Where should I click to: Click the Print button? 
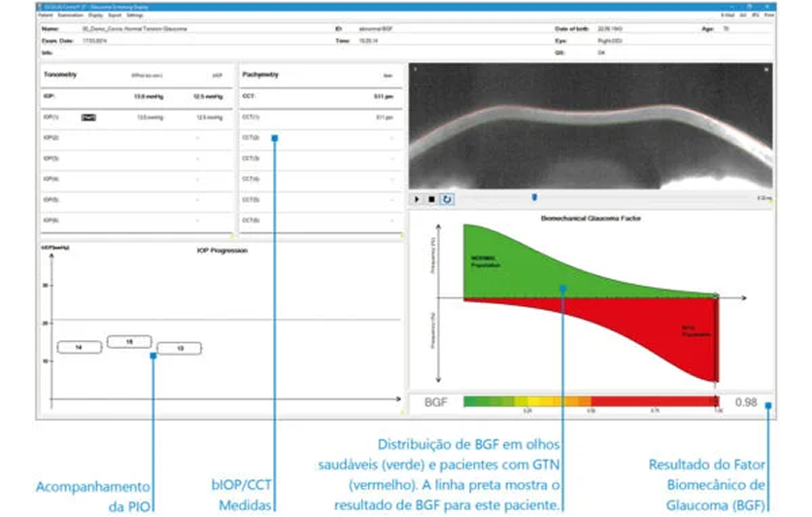[x=769, y=16]
